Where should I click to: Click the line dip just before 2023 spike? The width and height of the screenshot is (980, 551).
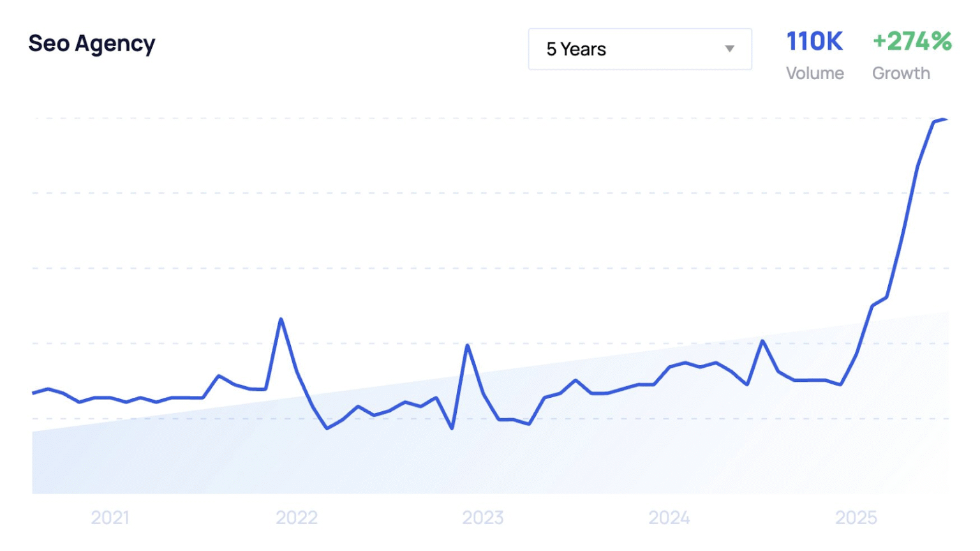point(452,428)
